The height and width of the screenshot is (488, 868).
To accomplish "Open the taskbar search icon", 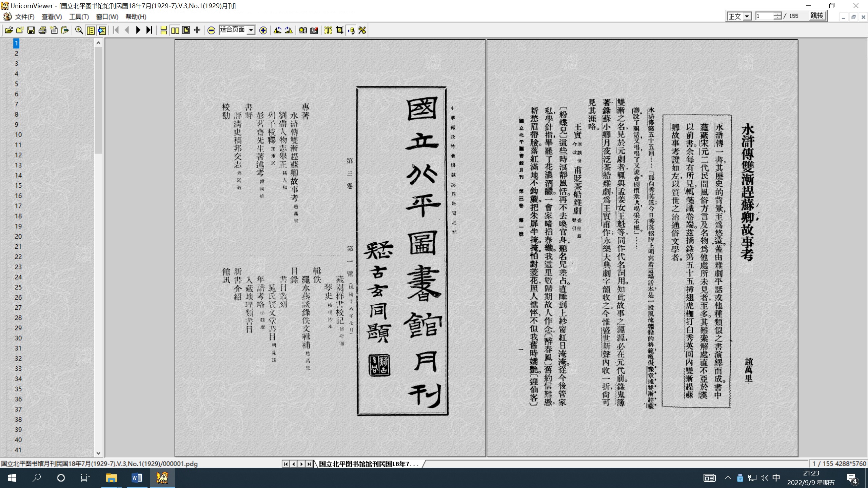I will click(37, 478).
